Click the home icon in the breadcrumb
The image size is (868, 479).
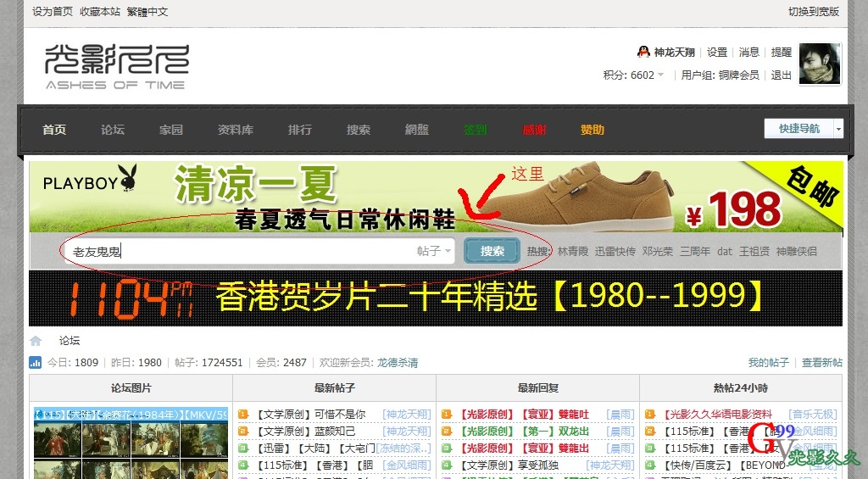coord(36,341)
